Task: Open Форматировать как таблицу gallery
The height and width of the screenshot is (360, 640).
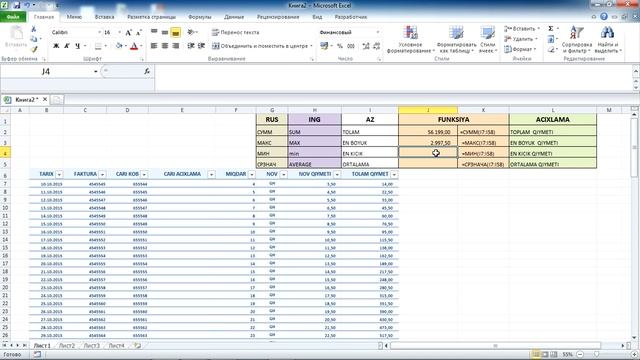Action: tap(456, 39)
